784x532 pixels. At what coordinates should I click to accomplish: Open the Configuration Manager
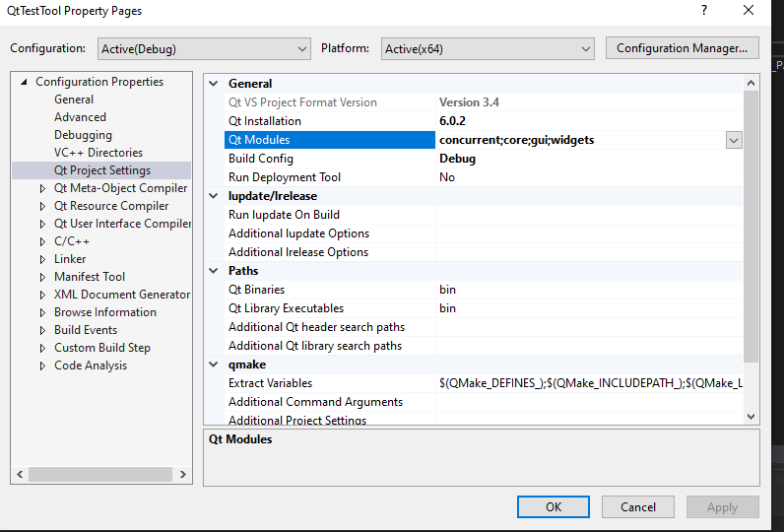(x=682, y=48)
